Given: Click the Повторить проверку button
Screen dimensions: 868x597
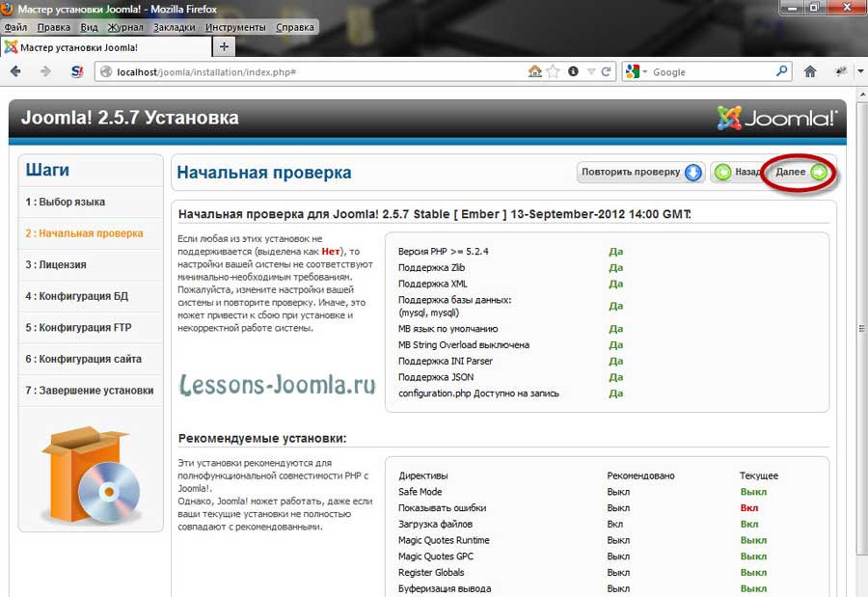Looking at the screenshot, I should click(x=640, y=173).
